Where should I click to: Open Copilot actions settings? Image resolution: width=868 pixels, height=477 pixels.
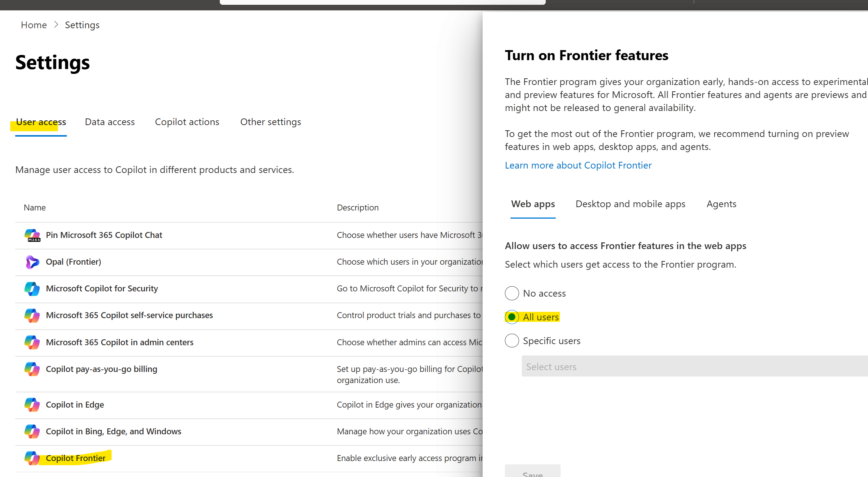[x=187, y=122]
